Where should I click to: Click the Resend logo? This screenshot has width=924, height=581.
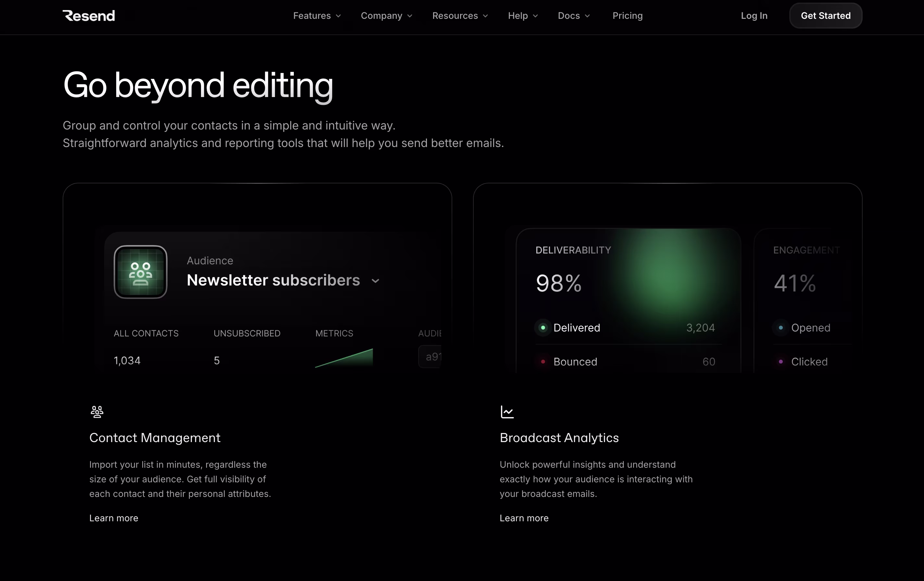coord(89,16)
